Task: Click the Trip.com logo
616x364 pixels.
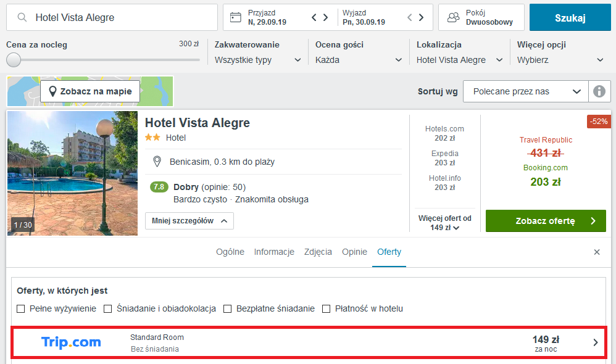Action: point(71,342)
